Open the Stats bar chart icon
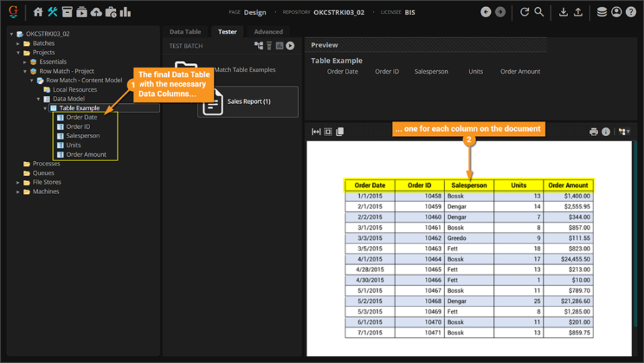The height and width of the screenshot is (363, 644). [125, 12]
